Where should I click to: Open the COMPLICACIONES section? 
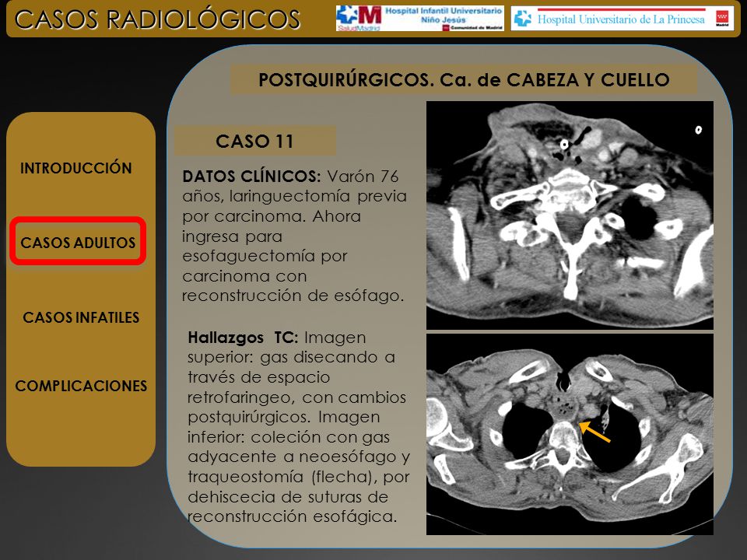tap(81, 386)
